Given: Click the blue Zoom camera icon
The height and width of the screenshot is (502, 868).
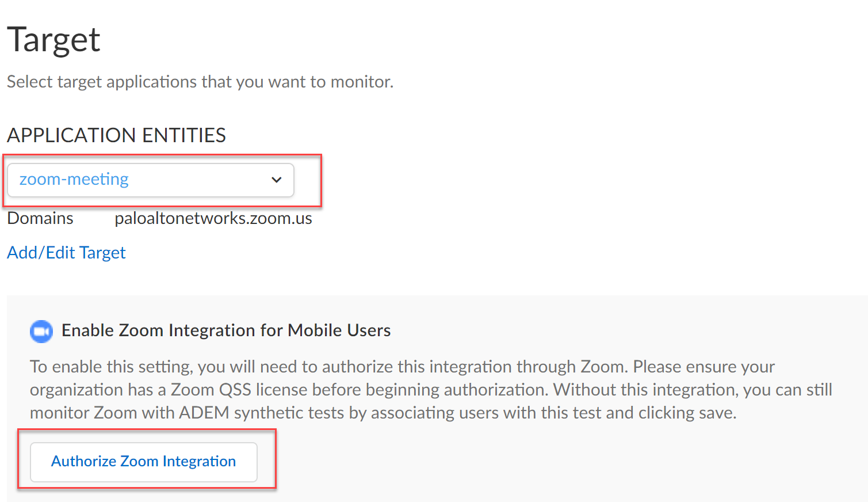Looking at the screenshot, I should 41,331.
